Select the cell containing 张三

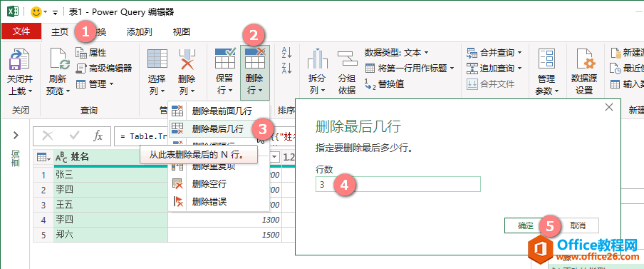click(x=111, y=175)
